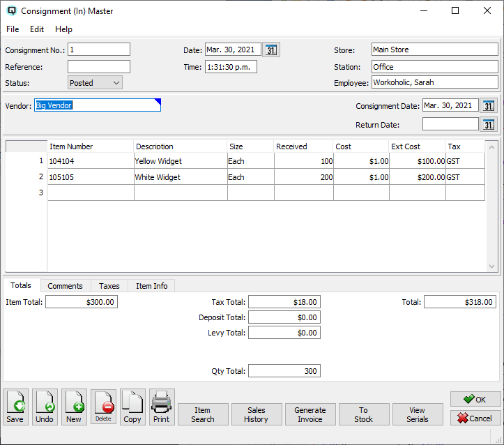This screenshot has height=445, width=504.
Task: Click the Station field showing Office
Action: tap(435, 67)
